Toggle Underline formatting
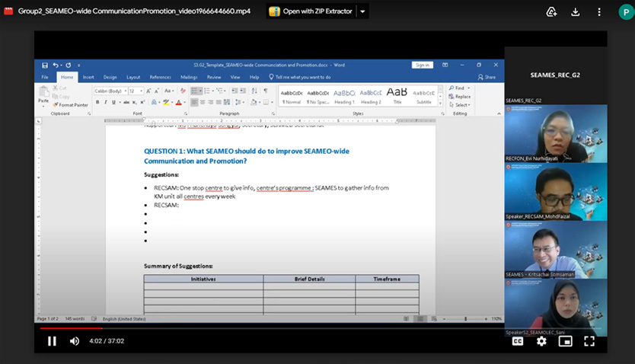 coord(113,103)
